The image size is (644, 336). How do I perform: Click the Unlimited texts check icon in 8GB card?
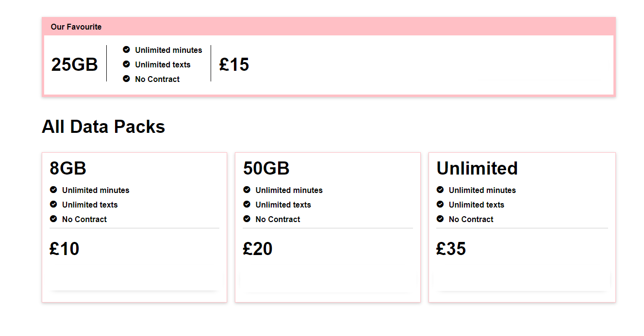(x=53, y=204)
